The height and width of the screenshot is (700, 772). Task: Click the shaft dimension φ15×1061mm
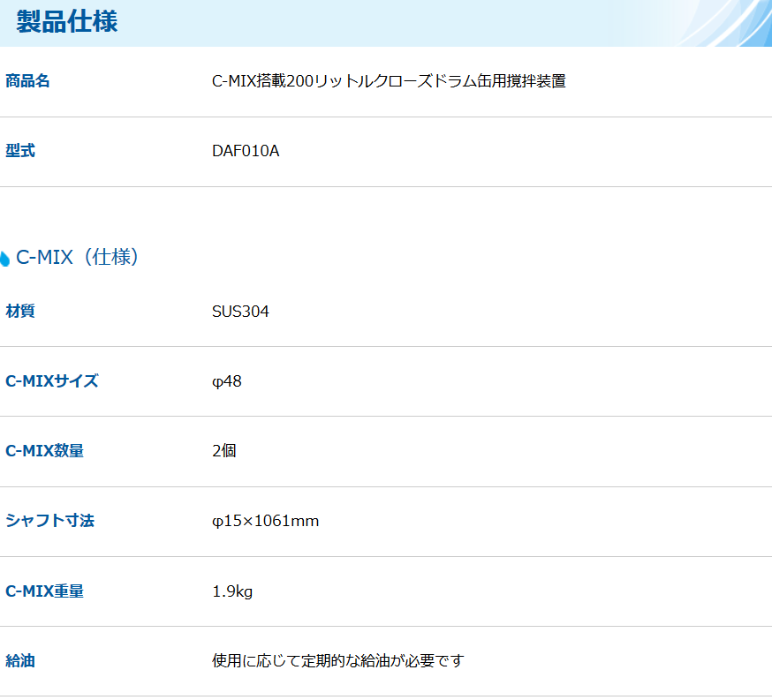pos(265,521)
